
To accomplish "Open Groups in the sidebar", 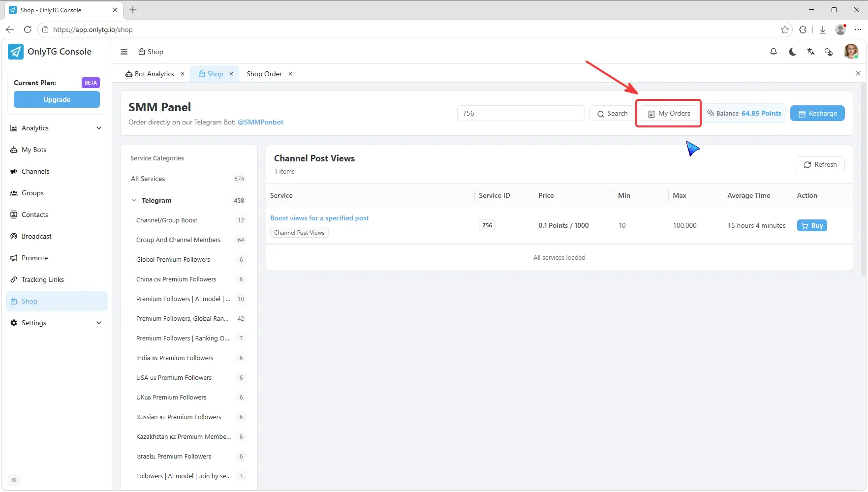I will (57, 193).
